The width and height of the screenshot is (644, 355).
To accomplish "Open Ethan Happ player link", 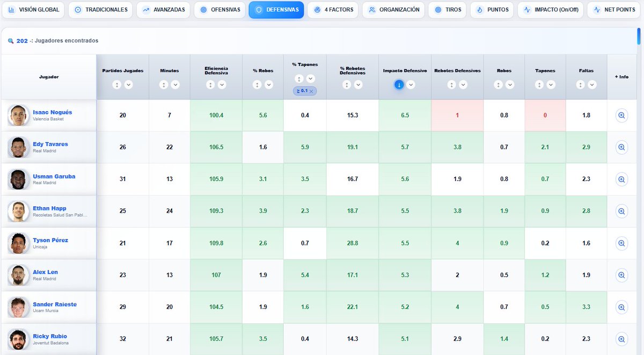I will (x=49, y=208).
